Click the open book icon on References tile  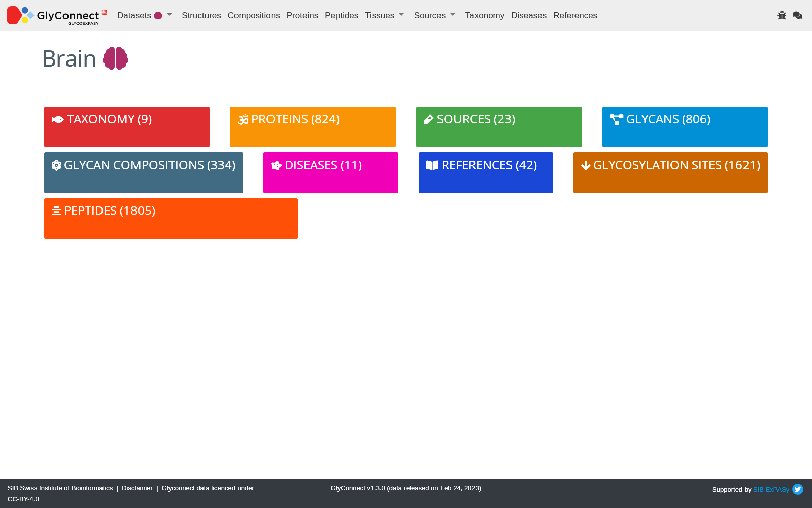click(x=432, y=165)
